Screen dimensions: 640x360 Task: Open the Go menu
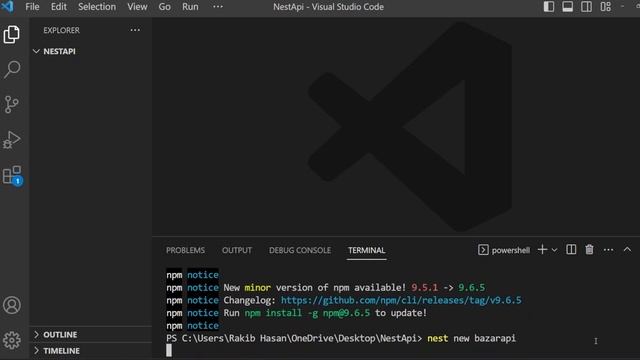click(164, 7)
